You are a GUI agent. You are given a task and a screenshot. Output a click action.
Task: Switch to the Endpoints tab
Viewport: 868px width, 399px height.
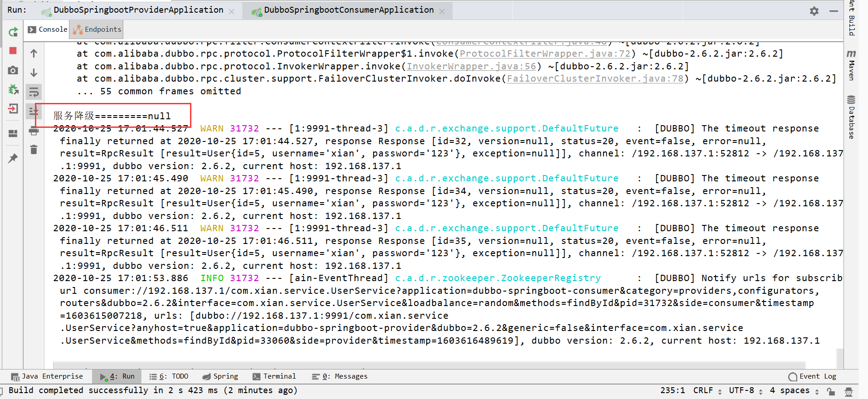[x=97, y=29]
